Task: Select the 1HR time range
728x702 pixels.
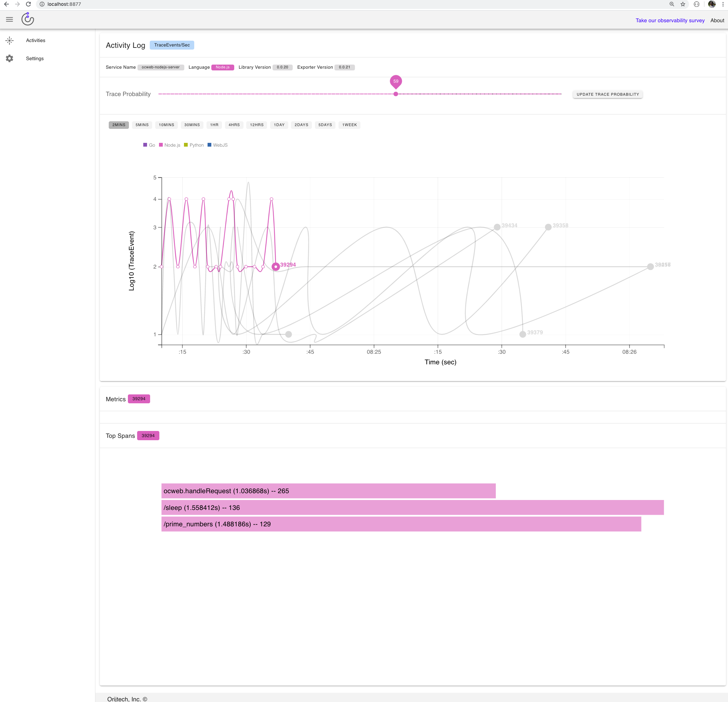Action: click(214, 125)
